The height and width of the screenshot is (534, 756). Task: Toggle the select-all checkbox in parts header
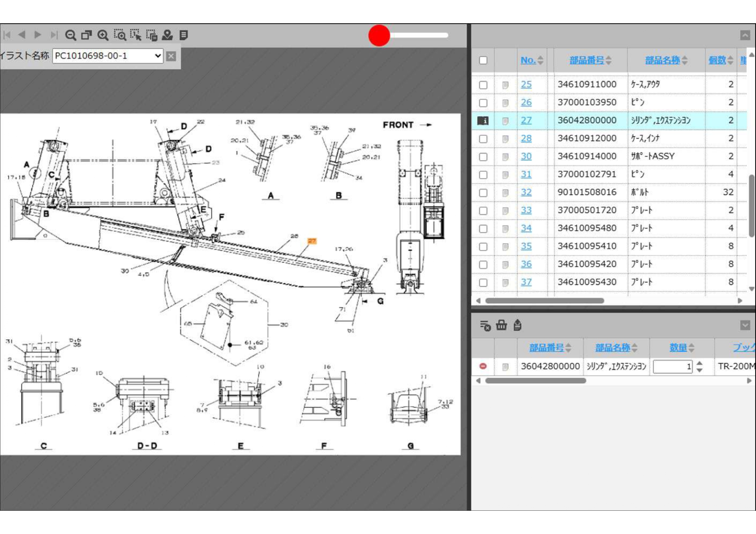483,60
